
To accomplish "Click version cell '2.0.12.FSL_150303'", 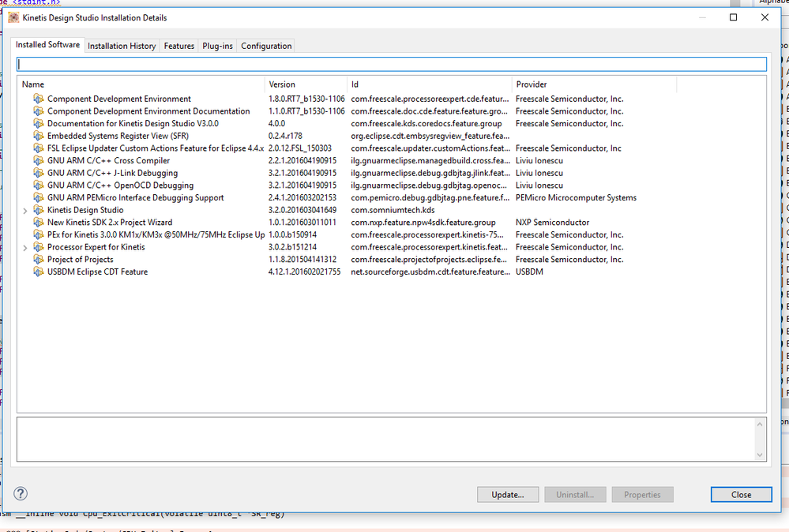I will 300,148.
